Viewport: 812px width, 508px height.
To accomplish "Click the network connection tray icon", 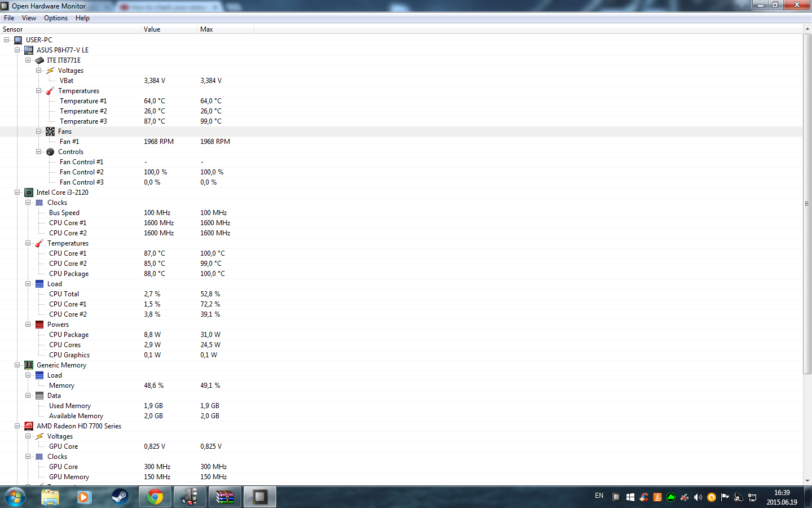I will (752, 497).
